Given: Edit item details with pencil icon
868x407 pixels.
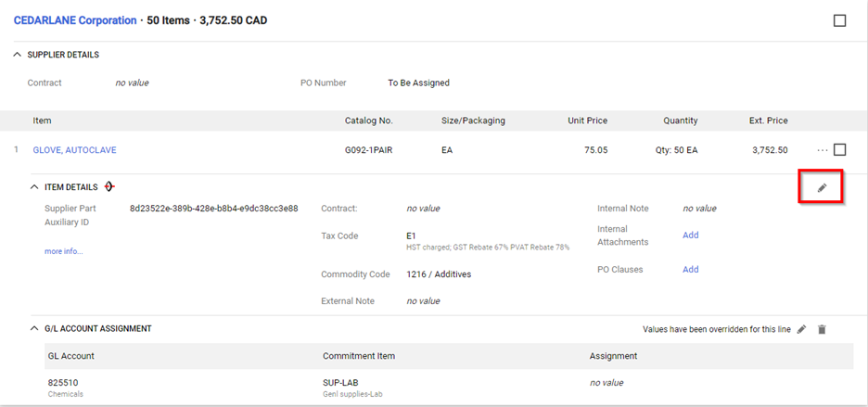Looking at the screenshot, I should [x=822, y=188].
